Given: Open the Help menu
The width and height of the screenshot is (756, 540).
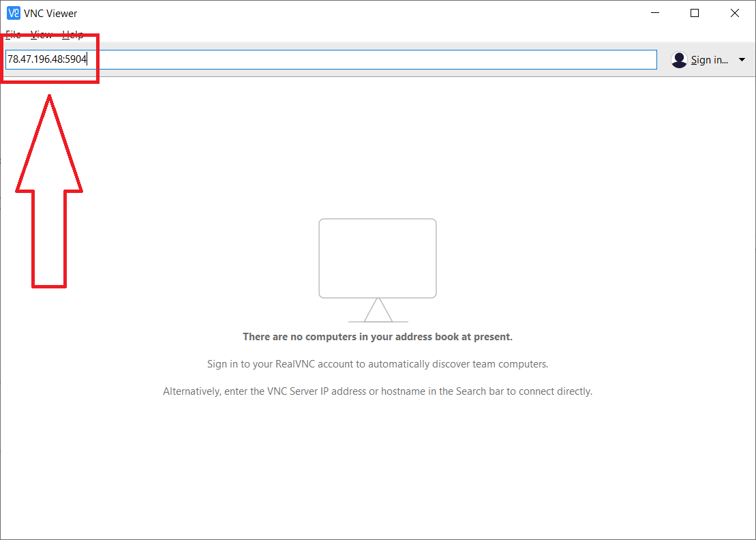Looking at the screenshot, I should tap(73, 35).
